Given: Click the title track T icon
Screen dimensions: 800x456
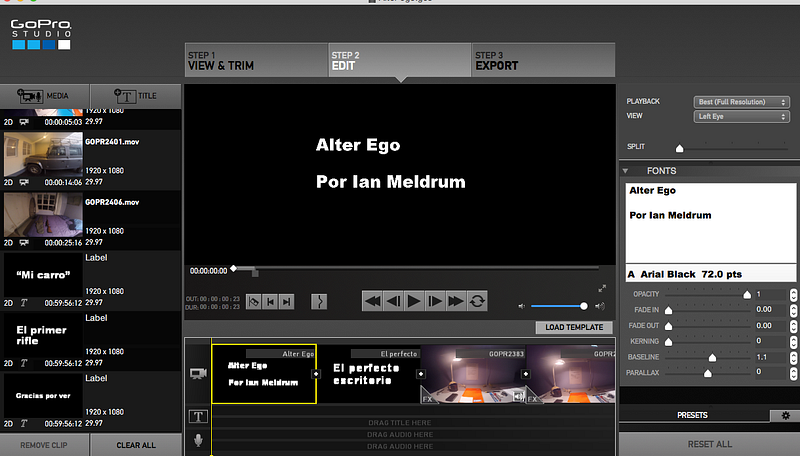Looking at the screenshot, I should [x=198, y=416].
